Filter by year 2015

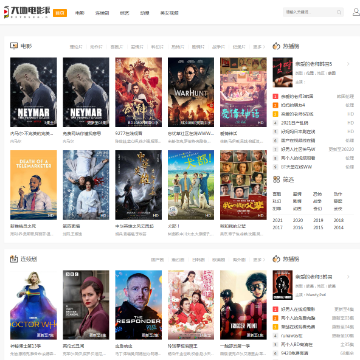tap(318, 228)
